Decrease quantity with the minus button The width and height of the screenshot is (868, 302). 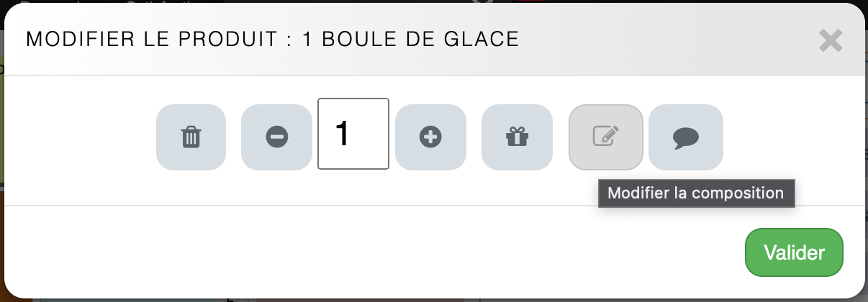pyautogui.click(x=276, y=137)
